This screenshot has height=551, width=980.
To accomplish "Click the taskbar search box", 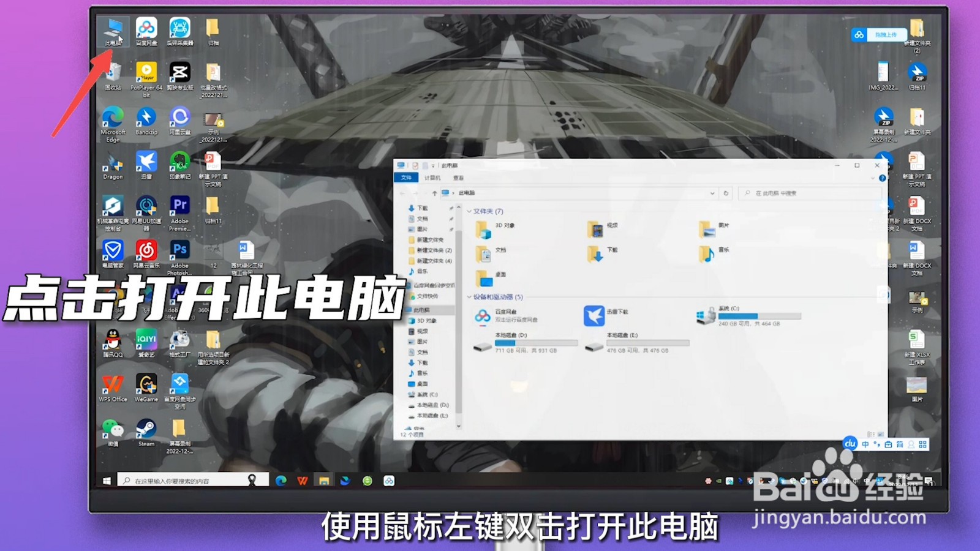I will pos(193,481).
